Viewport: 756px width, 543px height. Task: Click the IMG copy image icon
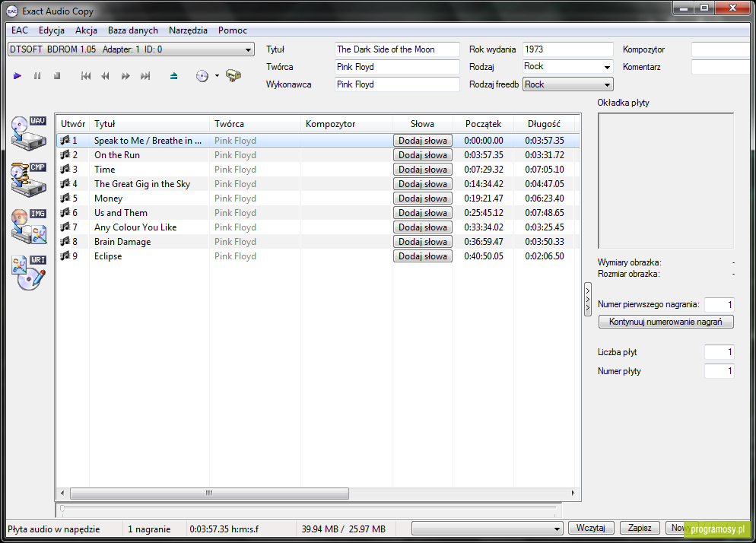click(29, 226)
